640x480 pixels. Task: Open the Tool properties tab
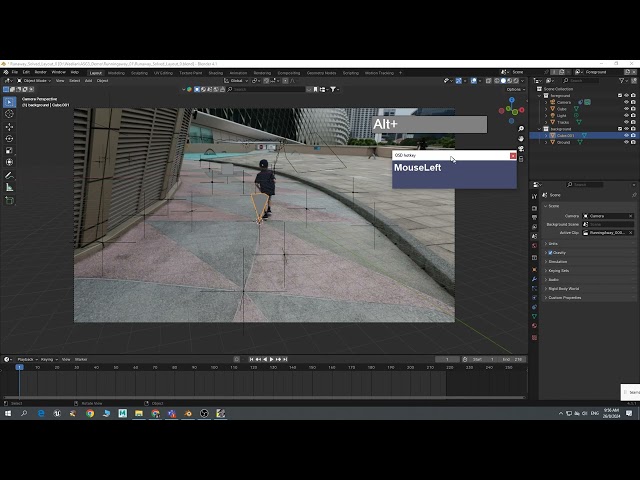click(x=534, y=196)
